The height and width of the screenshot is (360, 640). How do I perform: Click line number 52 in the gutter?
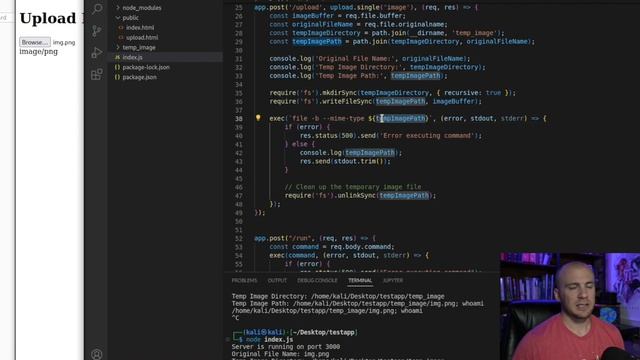pos(238,238)
